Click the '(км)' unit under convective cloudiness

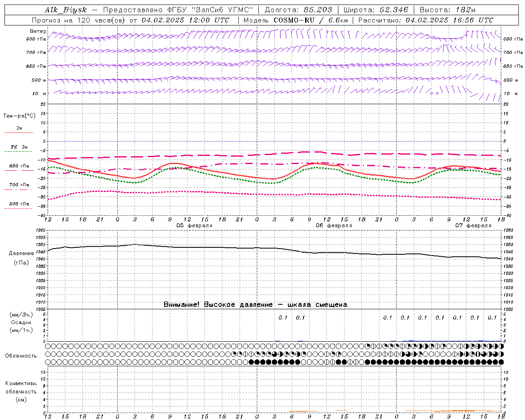click(x=21, y=399)
